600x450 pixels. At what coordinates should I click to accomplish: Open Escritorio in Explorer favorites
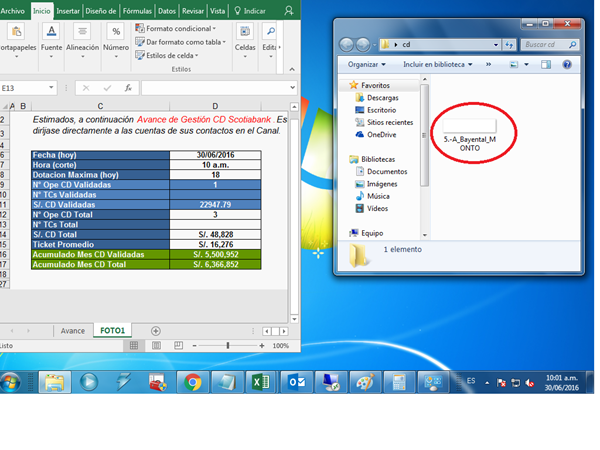tap(376, 110)
